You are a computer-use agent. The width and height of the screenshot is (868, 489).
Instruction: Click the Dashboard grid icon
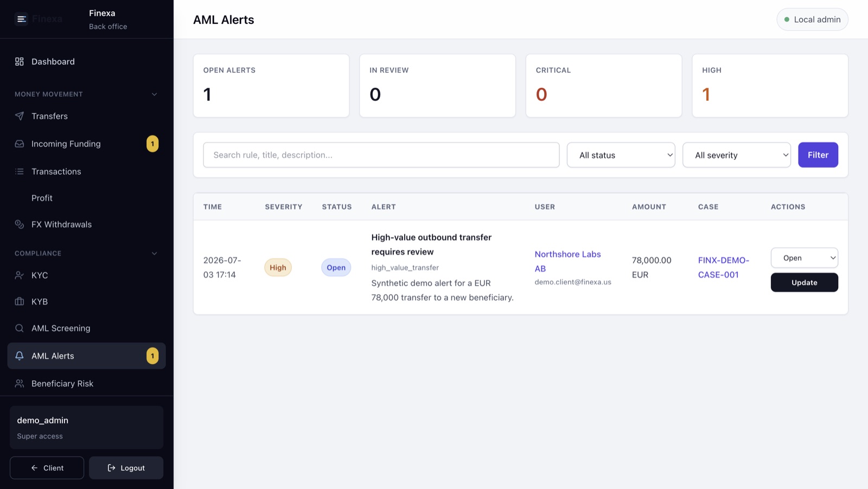point(20,62)
